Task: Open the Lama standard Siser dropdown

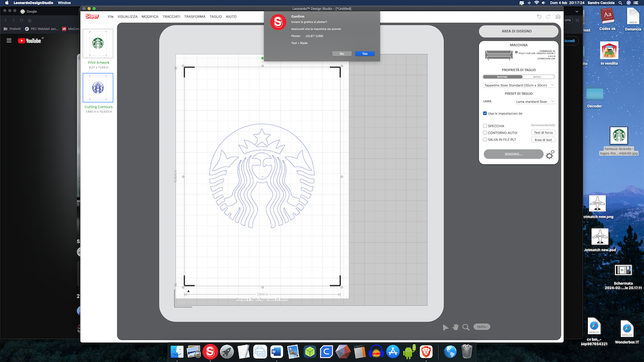Action: pyautogui.click(x=535, y=102)
